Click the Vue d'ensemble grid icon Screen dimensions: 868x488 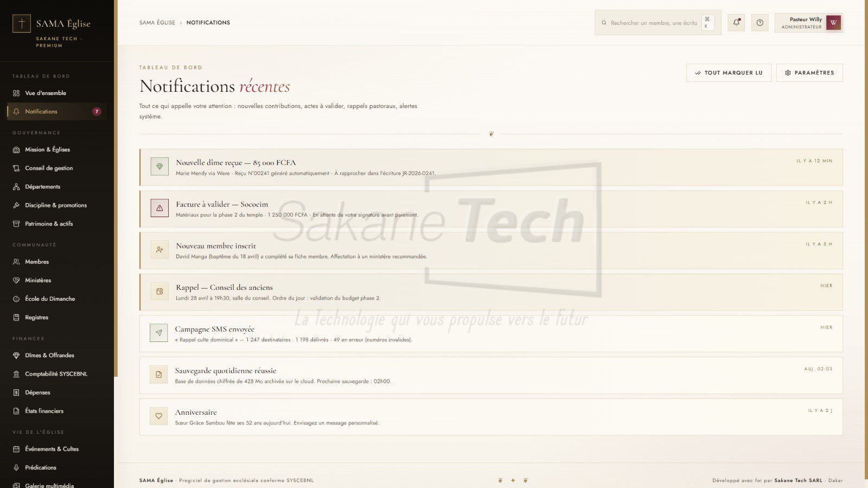(16, 93)
